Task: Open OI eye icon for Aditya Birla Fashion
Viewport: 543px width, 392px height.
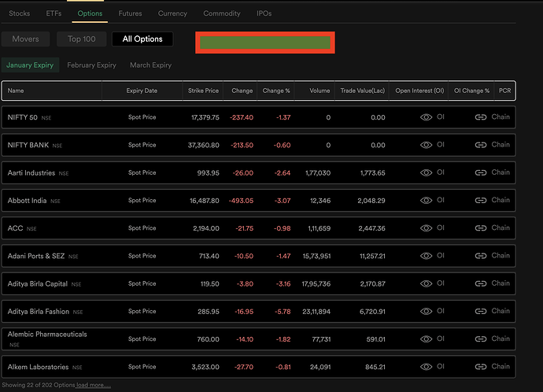Action: coord(426,311)
